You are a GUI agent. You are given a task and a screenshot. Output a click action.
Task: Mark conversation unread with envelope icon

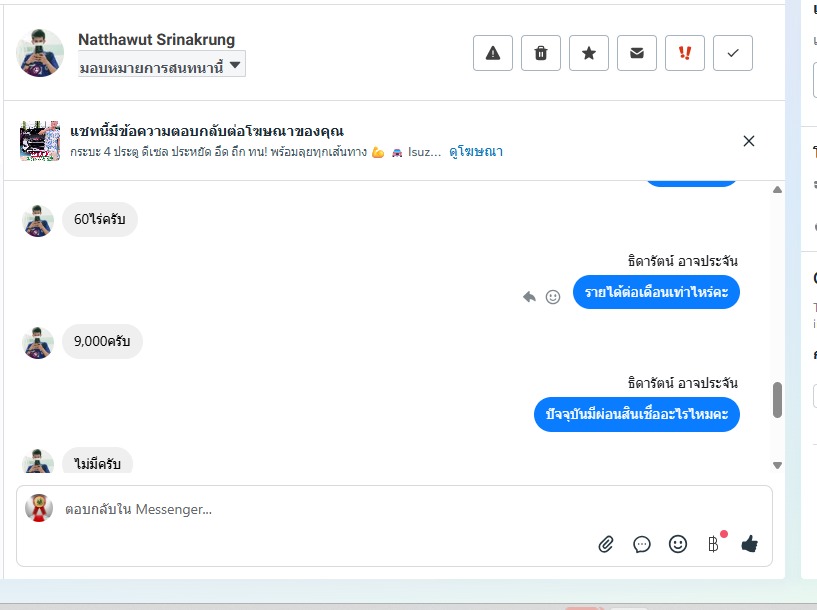coord(637,53)
